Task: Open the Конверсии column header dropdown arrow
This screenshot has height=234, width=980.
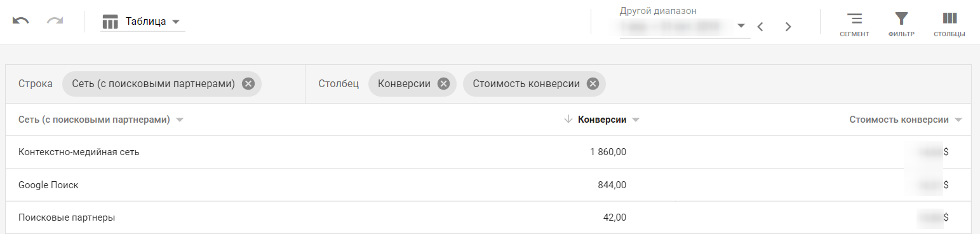Action: [x=635, y=120]
